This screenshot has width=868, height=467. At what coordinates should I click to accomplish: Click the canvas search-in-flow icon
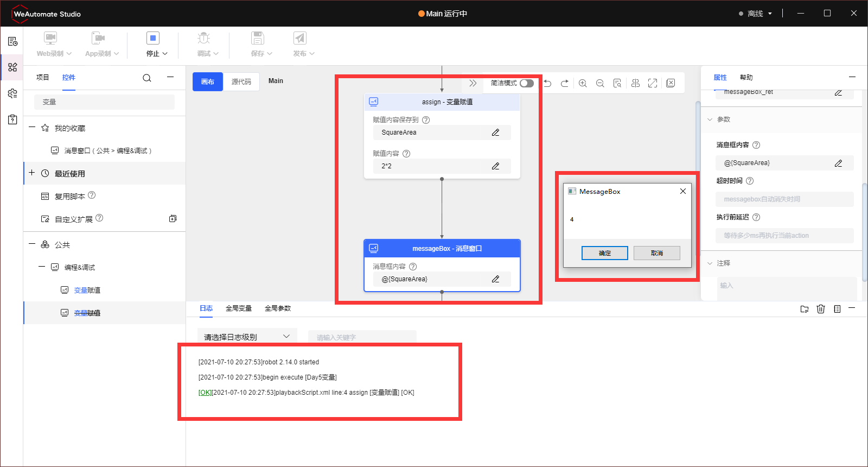[x=617, y=83]
